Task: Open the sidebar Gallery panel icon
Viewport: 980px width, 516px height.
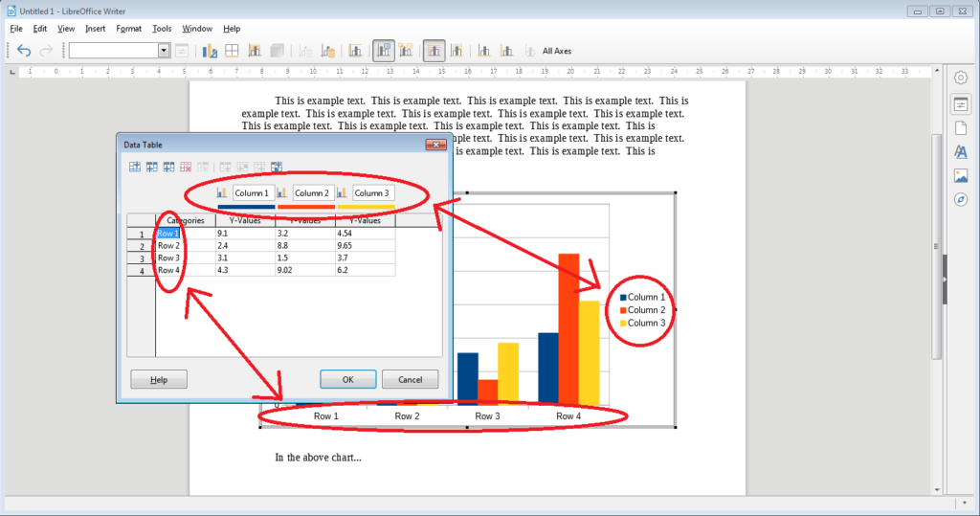Action: pyautogui.click(x=961, y=176)
